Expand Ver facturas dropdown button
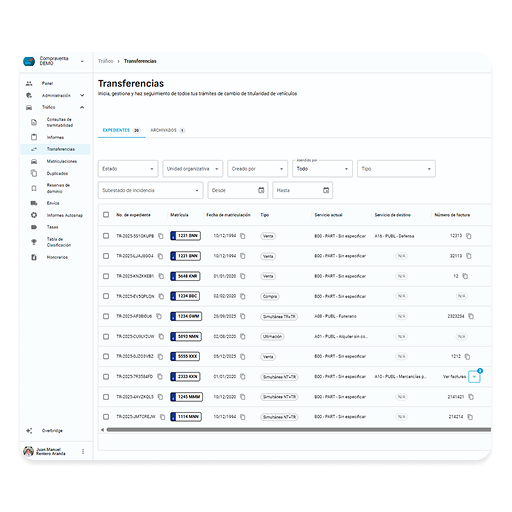The height and width of the screenshot is (512, 512). pos(474,377)
